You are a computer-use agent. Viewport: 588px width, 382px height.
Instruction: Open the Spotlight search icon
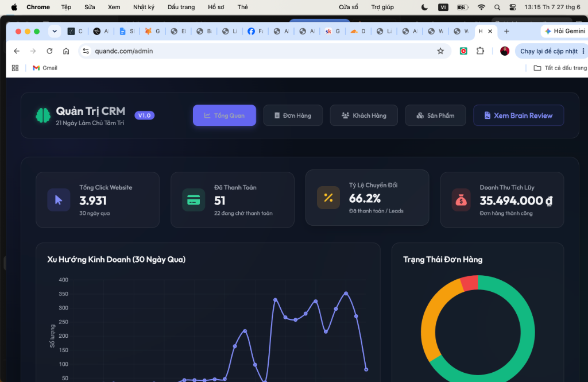pyautogui.click(x=497, y=7)
